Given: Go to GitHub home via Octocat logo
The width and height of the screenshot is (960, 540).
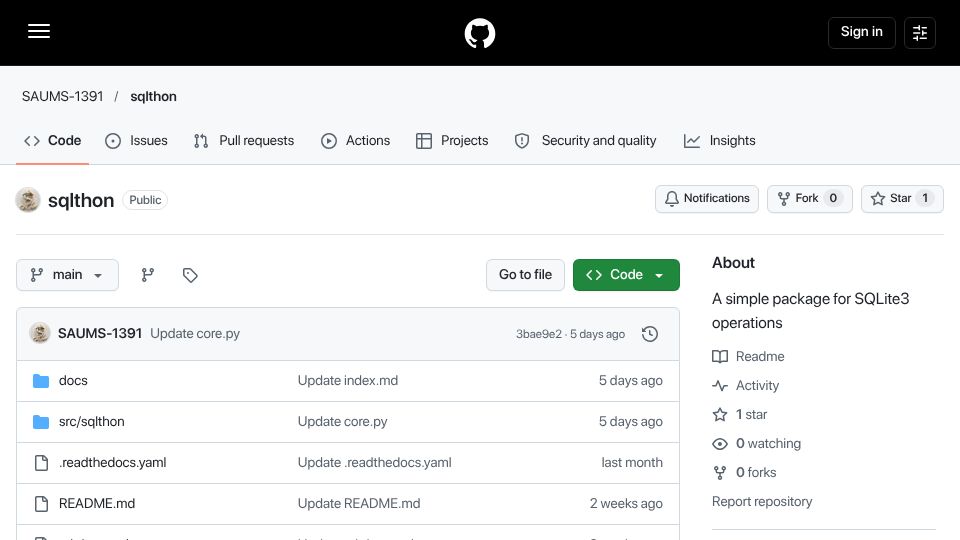Looking at the screenshot, I should (480, 33).
